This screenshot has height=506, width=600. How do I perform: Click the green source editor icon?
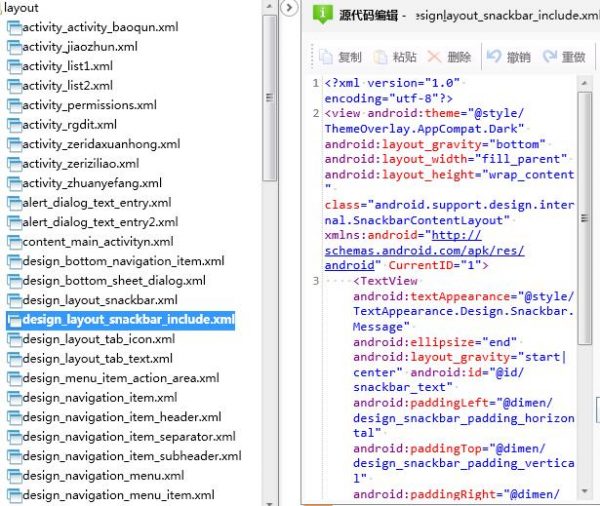(323, 15)
